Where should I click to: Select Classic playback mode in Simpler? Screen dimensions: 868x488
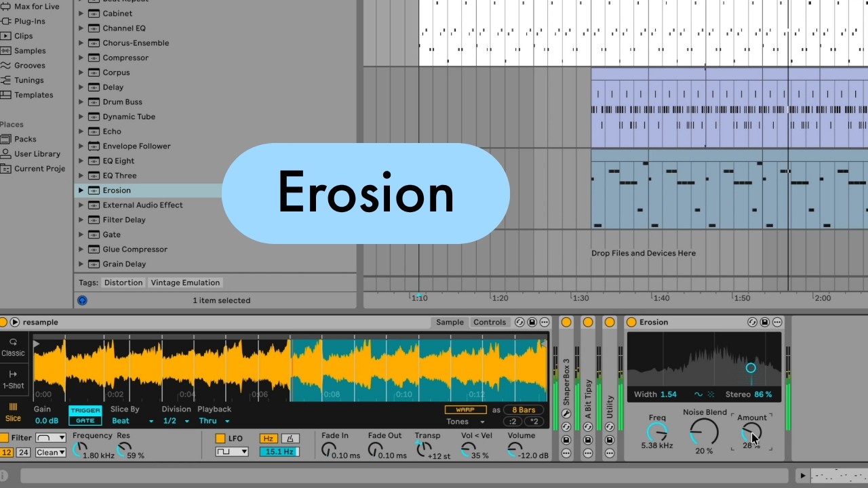point(13,347)
